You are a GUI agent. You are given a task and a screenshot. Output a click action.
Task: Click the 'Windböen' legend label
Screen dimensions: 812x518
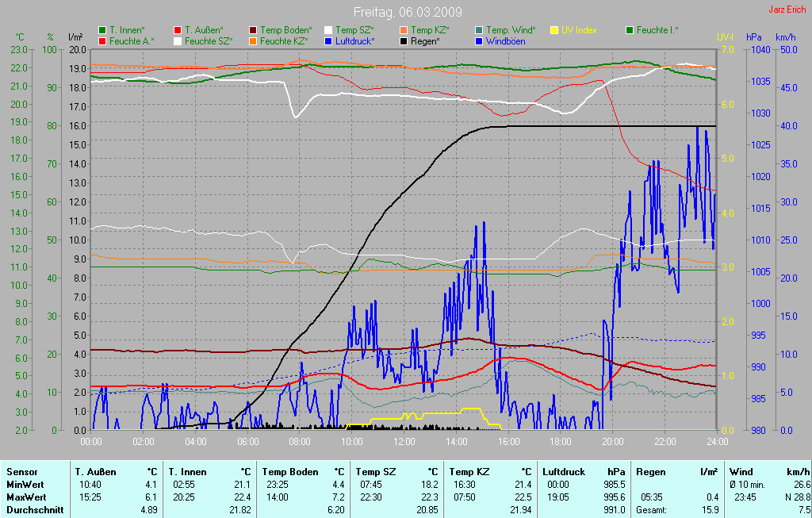coord(505,41)
